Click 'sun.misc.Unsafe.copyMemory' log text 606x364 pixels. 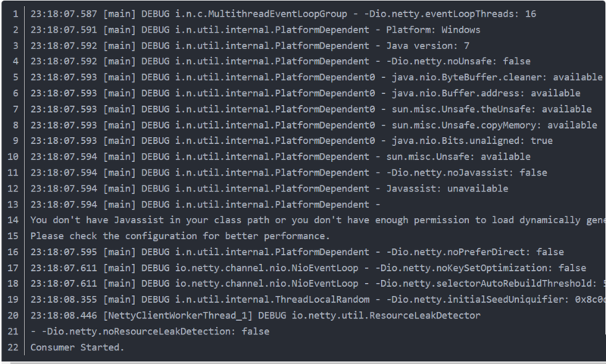coord(464,125)
